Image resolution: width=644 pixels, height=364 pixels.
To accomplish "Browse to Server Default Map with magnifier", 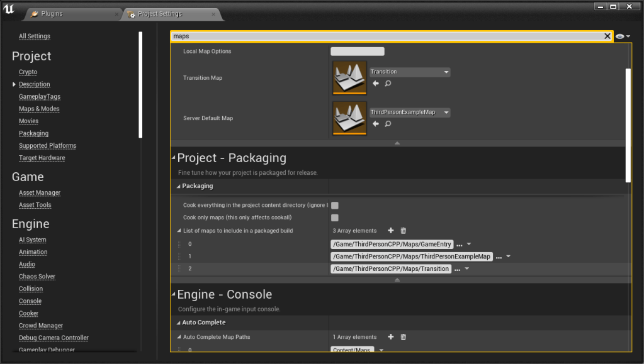I will point(388,124).
